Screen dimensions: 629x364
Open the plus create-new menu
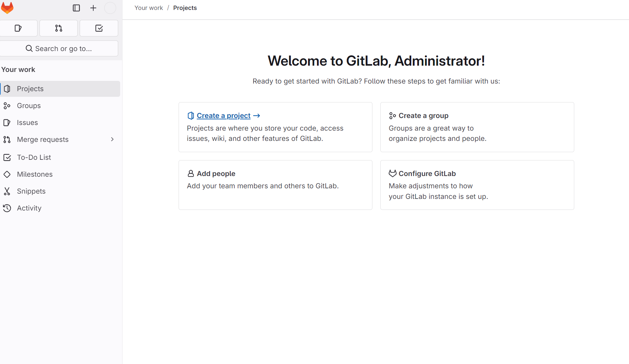click(x=93, y=8)
